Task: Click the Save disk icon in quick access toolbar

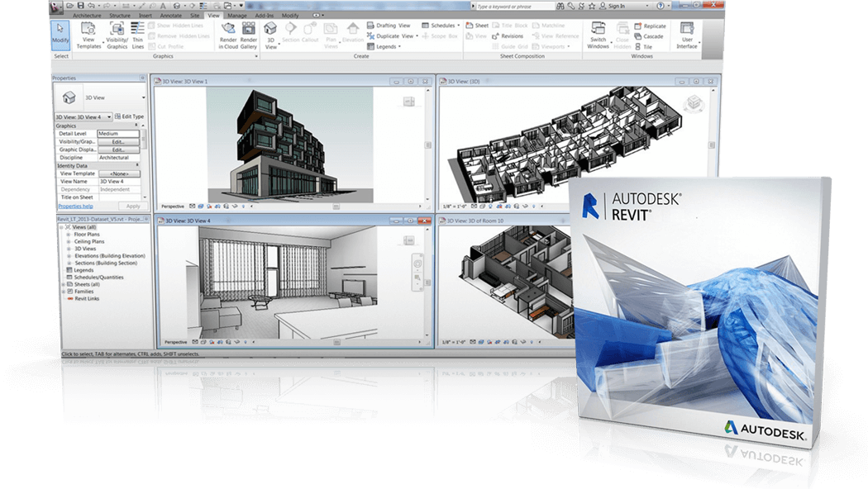Action: (81, 6)
